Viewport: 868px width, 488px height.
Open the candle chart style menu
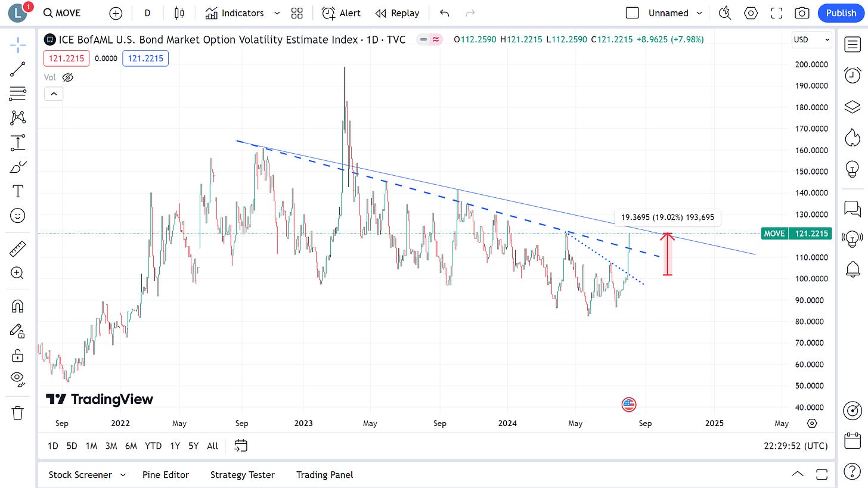pyautogui.click(x=179, y=13)
